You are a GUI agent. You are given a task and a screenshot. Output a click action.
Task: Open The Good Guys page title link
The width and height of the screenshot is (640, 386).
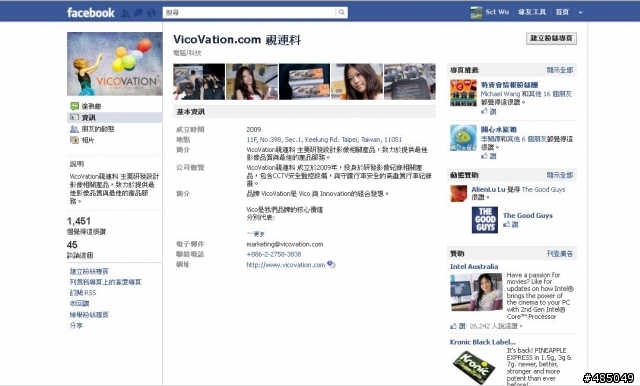(x=528, y=215)
